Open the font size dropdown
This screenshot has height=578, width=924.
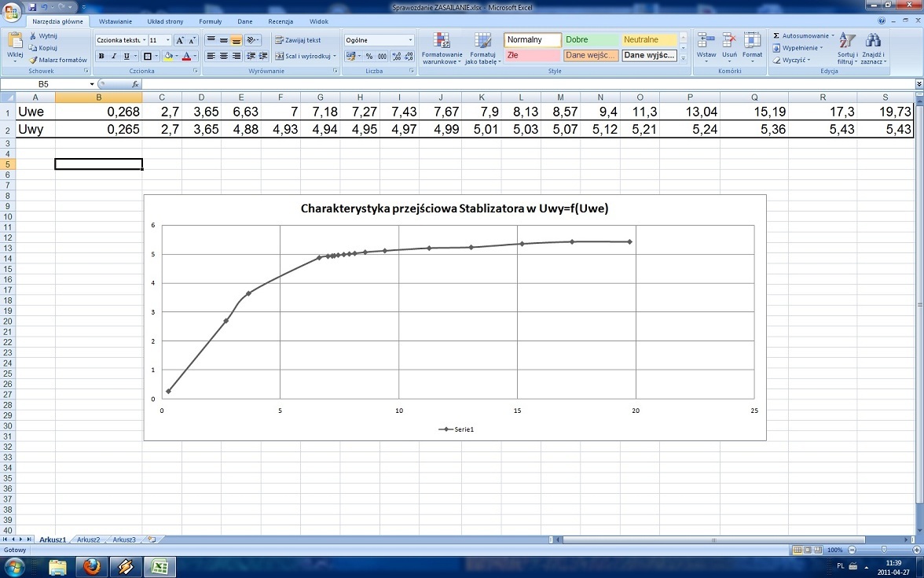click(168, 40)
